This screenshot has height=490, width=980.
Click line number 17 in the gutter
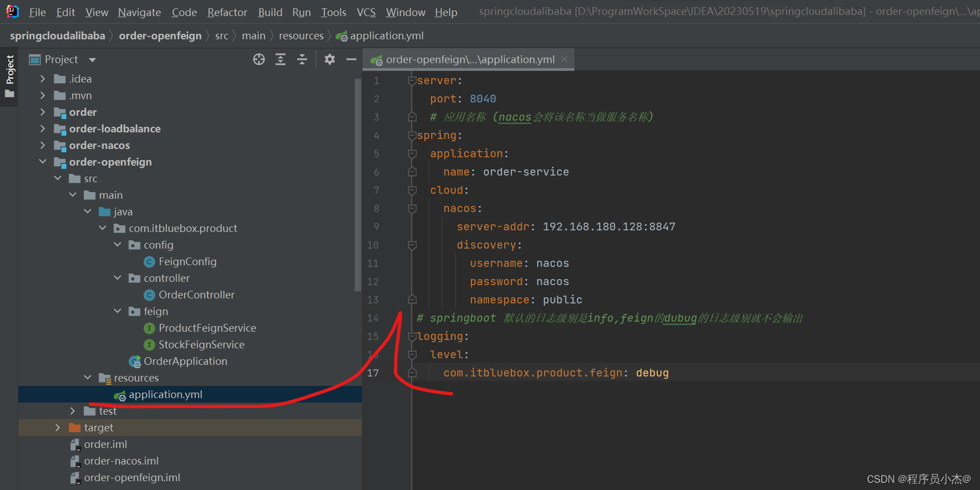(x=373, y=373)
